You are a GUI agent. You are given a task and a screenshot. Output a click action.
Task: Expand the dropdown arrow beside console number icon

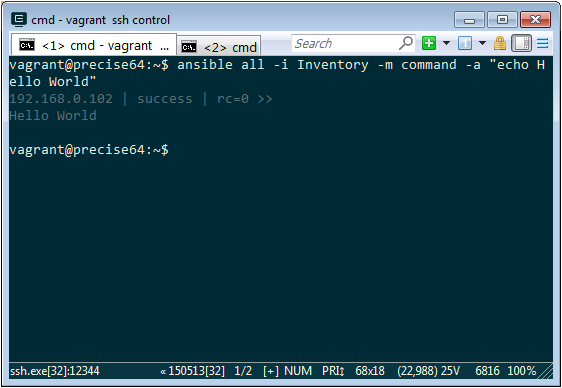click(x=482, y=43)
